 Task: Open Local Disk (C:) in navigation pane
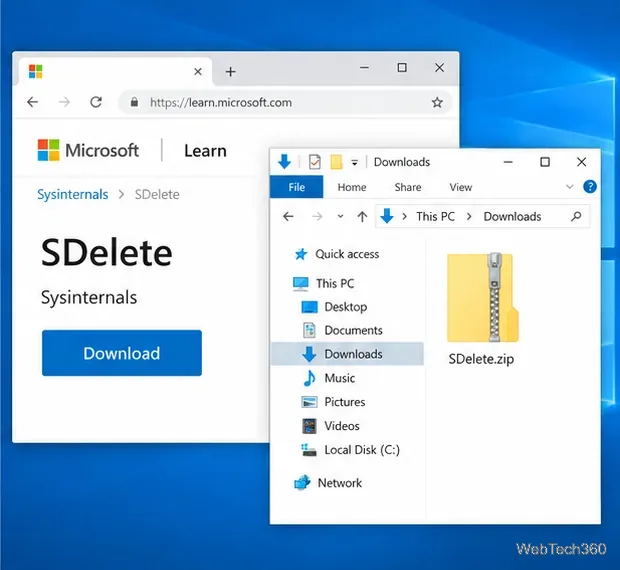[x=350, y=450]
